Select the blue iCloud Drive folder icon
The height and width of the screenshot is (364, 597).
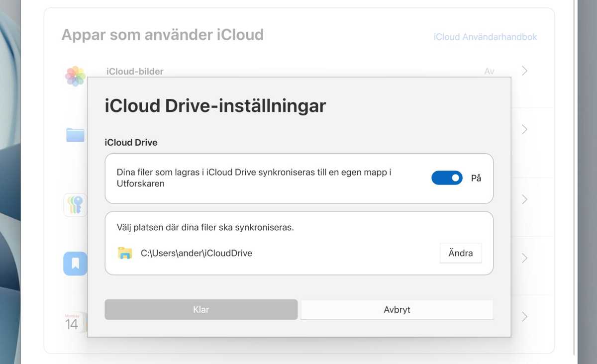coord(74,135)
